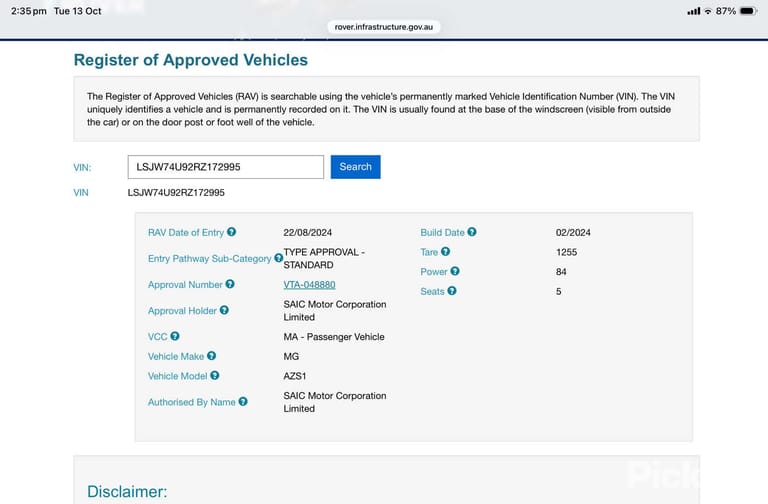Image resolution: width=768 pixels, height=504 pixels.
Task: Open Vehicle Make help tooltip icon
Action: 211,356
